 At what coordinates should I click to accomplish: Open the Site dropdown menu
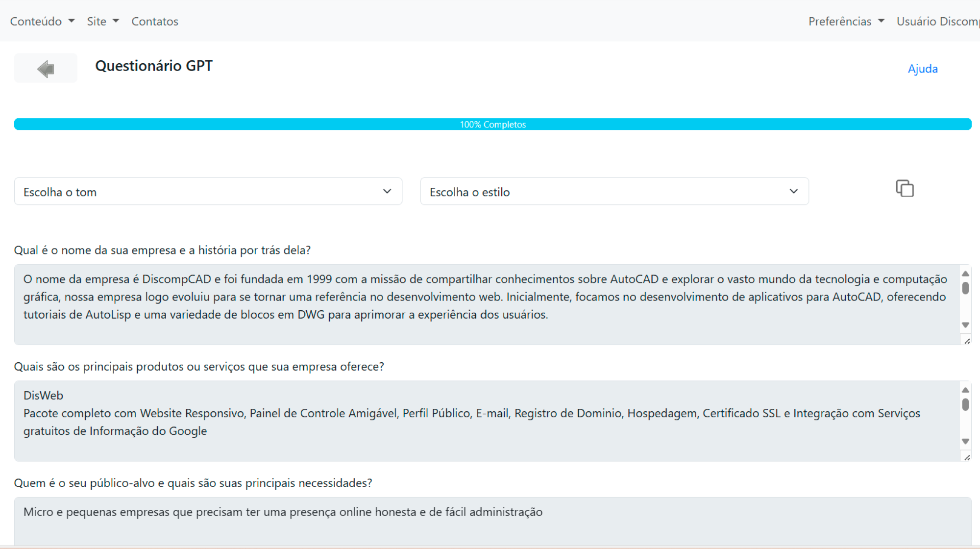[103, 21]
